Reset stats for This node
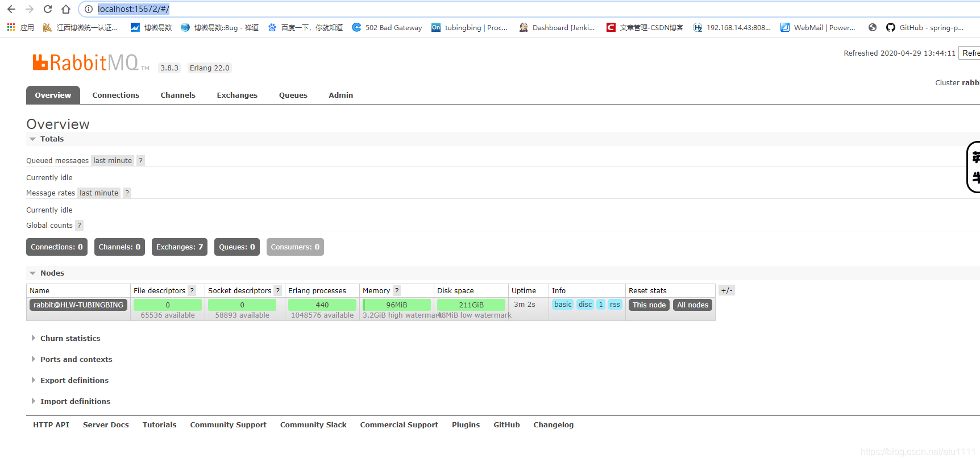Screen dimensions: 980x462 click(x=649, y=305)
